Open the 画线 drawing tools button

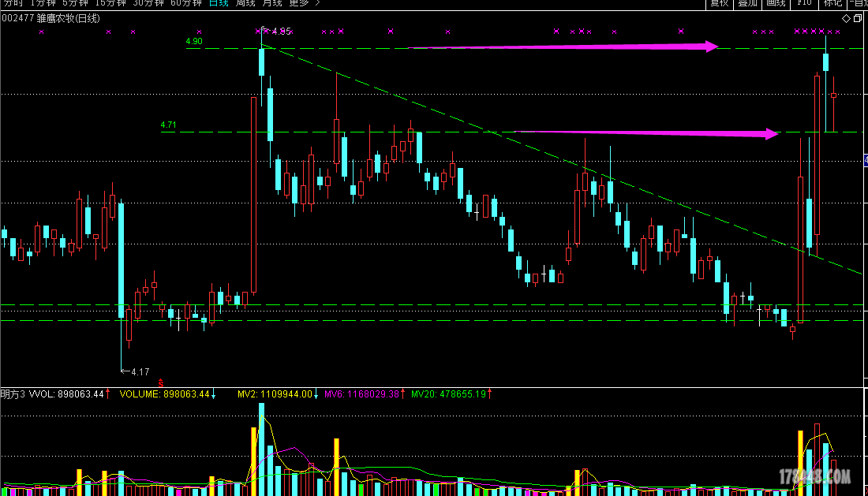[x=776, y=3]
